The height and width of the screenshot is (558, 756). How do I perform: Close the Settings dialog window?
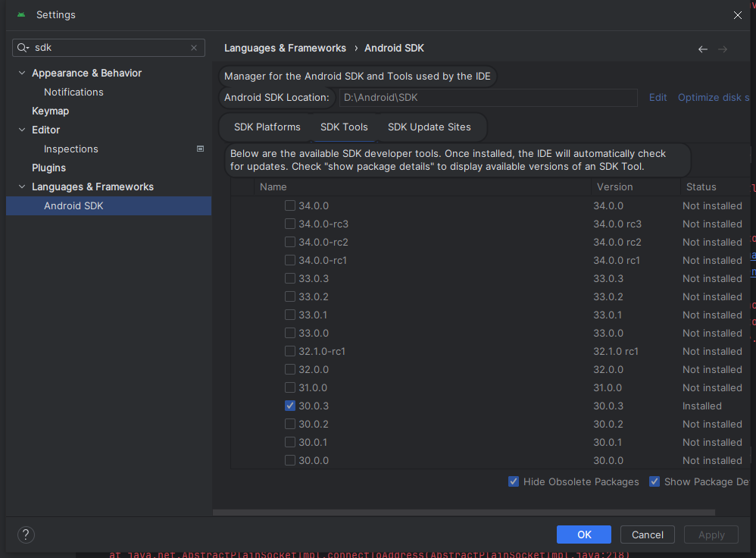click(738, 15)
